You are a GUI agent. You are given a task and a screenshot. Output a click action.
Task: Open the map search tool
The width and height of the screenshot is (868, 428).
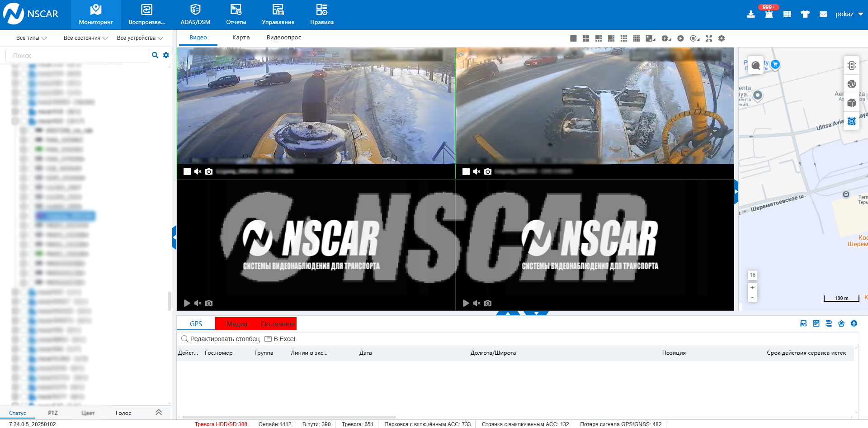coord(755,66)
